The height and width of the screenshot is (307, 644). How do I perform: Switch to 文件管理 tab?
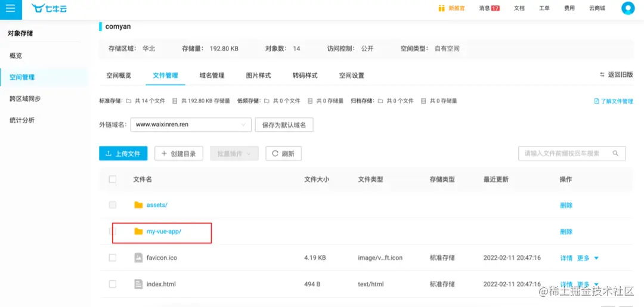pos(166,76)
